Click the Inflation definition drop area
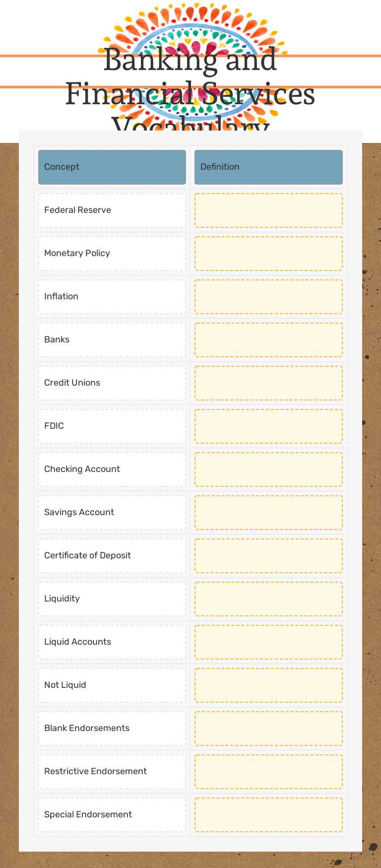Viewport: 381px width, 868px height. click(x=268, y=297)
